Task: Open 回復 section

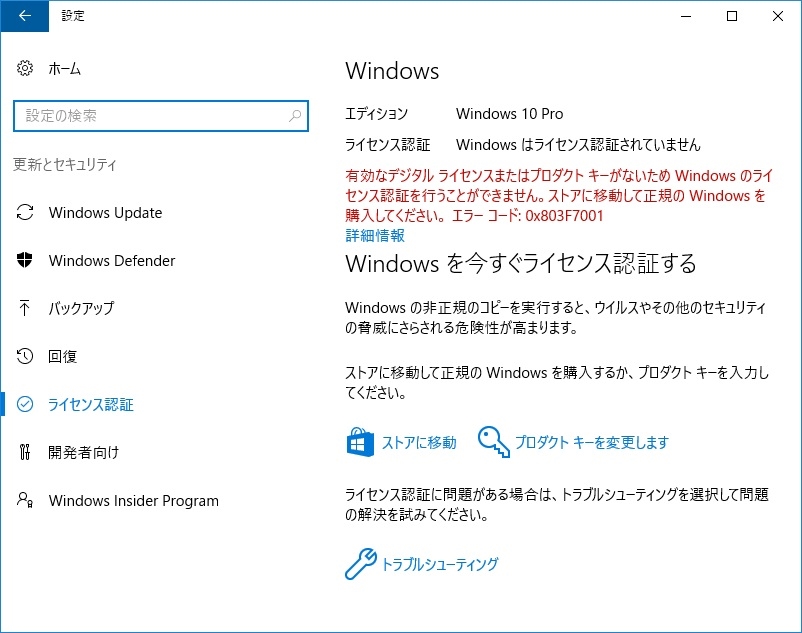Action: (62, 356)
